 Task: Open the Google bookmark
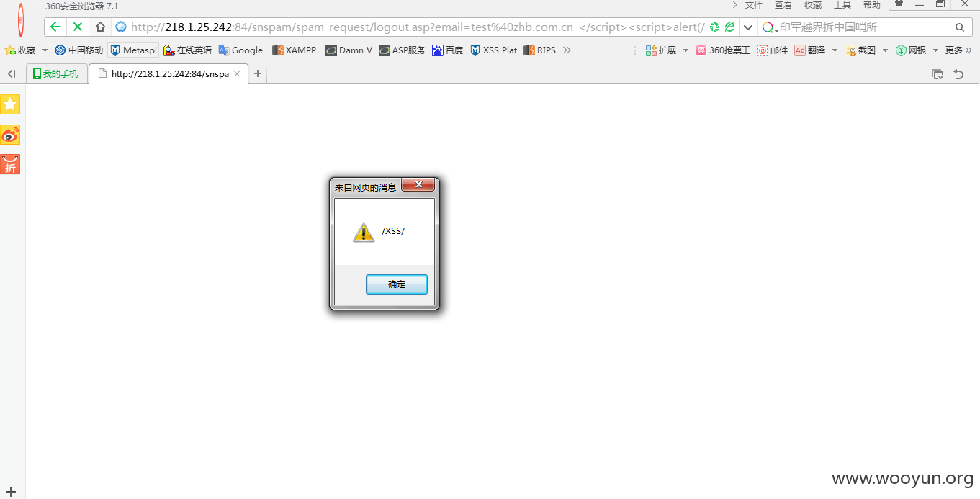click(240, 50)
